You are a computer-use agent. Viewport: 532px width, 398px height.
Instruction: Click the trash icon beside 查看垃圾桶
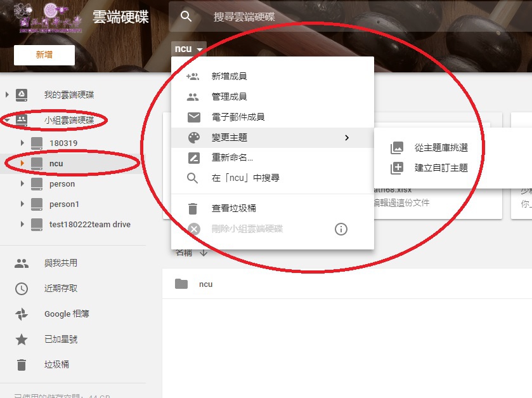click(193, 208)
